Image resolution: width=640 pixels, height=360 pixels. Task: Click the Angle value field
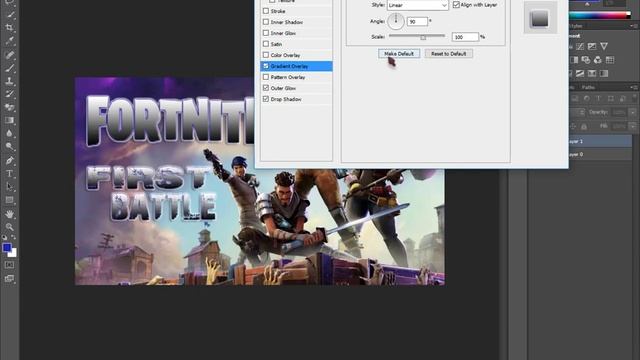417,22
